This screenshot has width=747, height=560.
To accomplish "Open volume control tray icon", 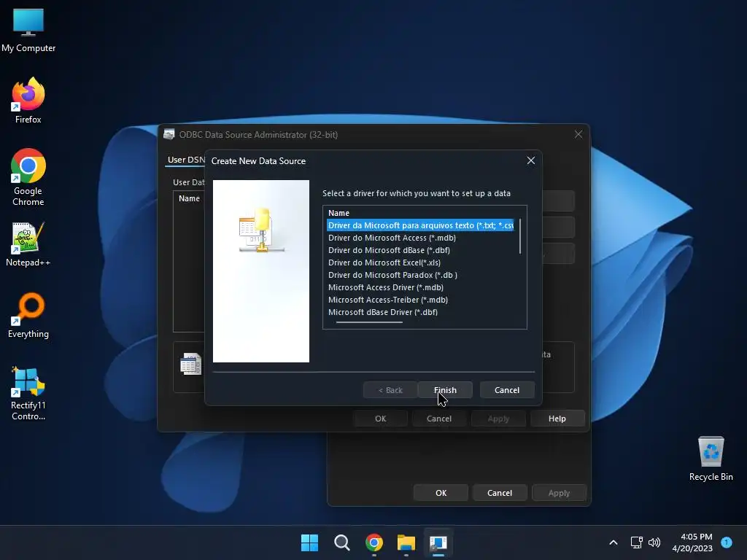I will tap(654, 542).
